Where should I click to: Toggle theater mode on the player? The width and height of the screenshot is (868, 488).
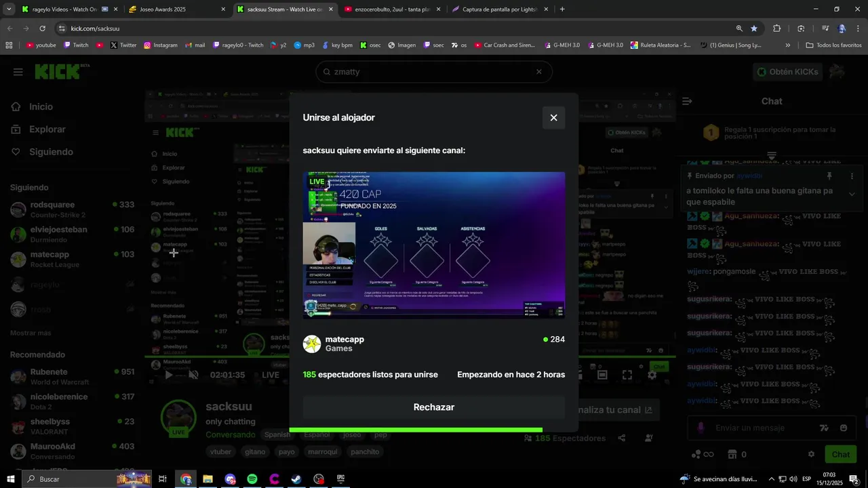602,375
